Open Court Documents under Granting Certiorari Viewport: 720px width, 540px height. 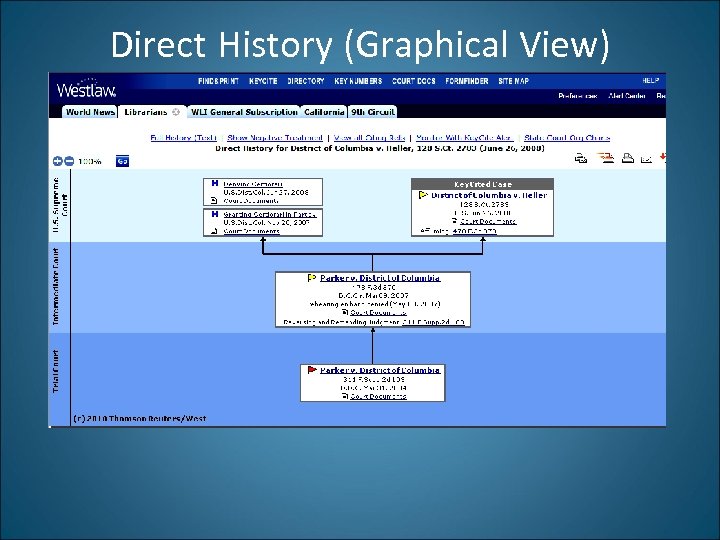click(x=251, y=231)
